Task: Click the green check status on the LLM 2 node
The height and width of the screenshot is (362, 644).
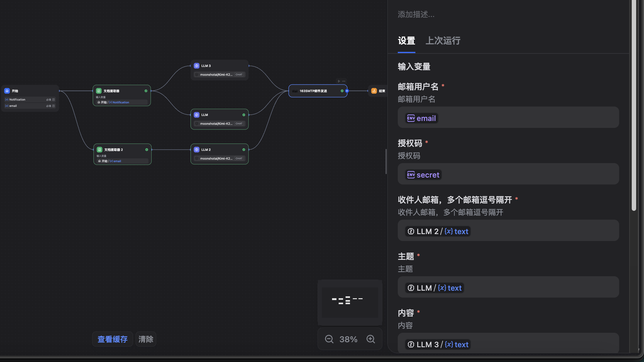Action: (244, 150)
